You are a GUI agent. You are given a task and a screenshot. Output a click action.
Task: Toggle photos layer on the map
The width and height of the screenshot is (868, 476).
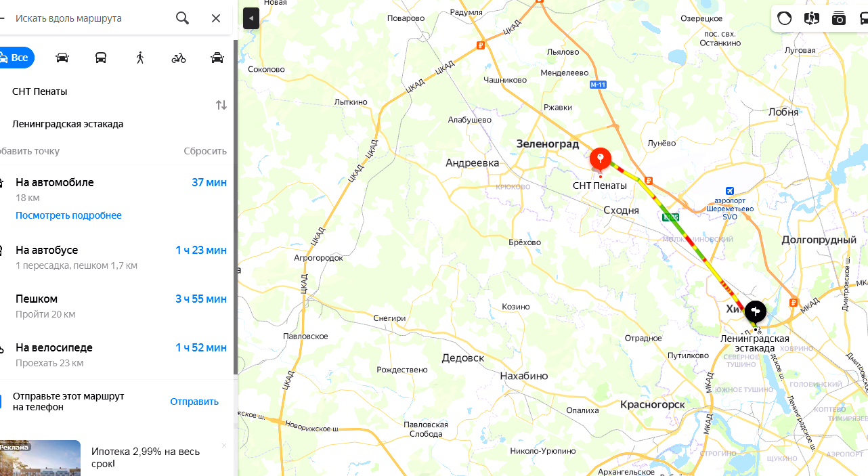pyautogui.click(x=838, y=18)
